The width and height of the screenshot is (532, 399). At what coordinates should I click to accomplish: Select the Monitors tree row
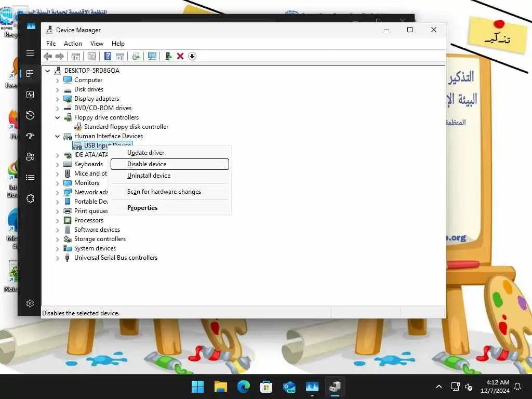coord(87,183)
